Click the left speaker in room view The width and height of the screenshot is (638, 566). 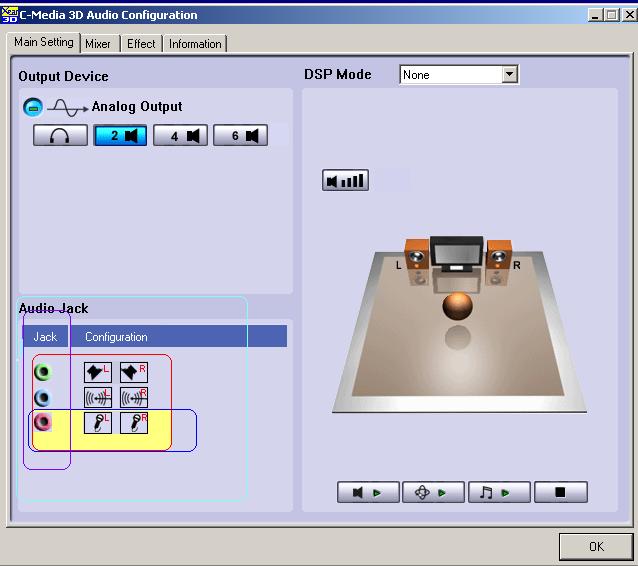coord(417,255)
